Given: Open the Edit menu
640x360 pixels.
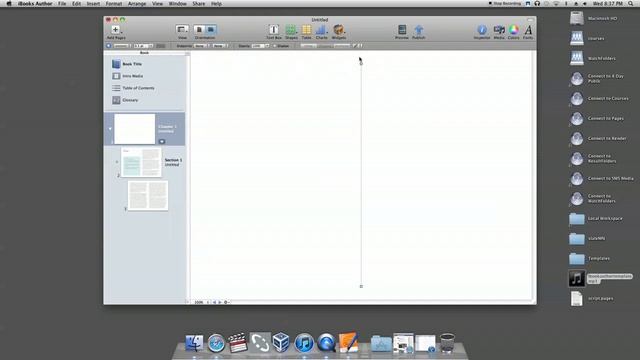Looking at the screenshot, I should pyautogui.click(x=76, y=4).
